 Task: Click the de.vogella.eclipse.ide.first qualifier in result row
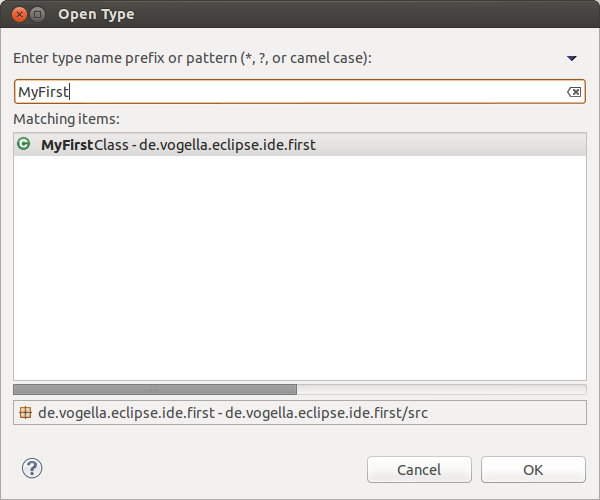click(x=227, y=145)
